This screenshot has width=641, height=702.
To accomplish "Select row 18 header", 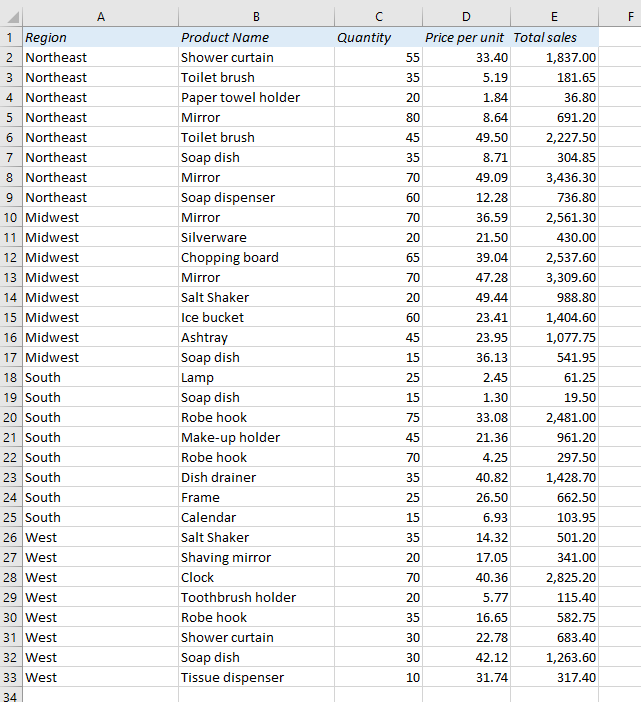I will pos(11,377).
